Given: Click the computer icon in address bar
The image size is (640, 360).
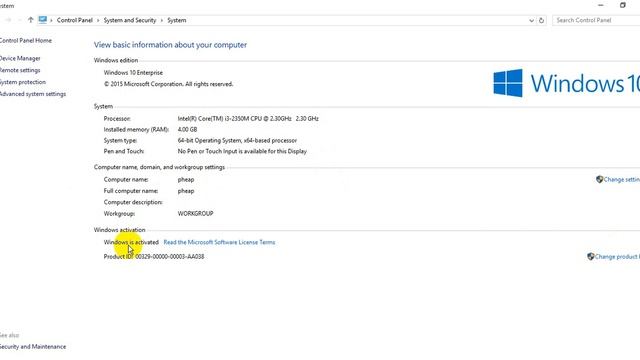Looking at the screenshot, I should click(x=43, y=20).
